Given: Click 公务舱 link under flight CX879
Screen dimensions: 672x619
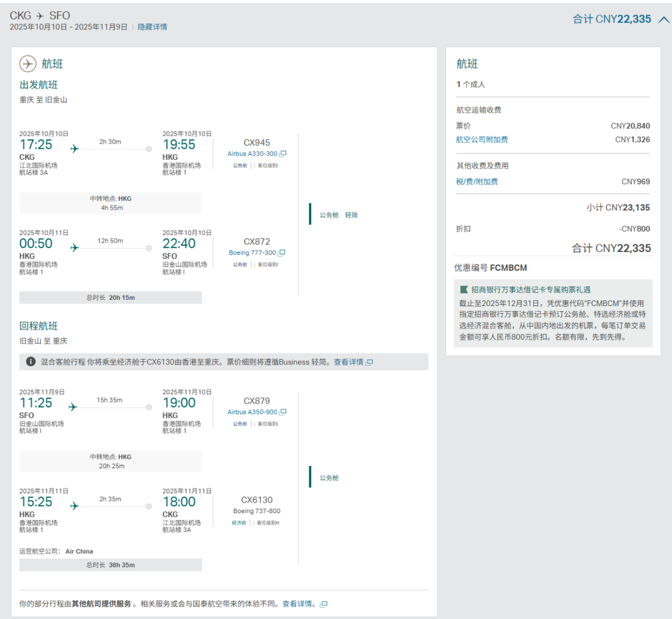Looking at the screenshot, I should point(240,424).
